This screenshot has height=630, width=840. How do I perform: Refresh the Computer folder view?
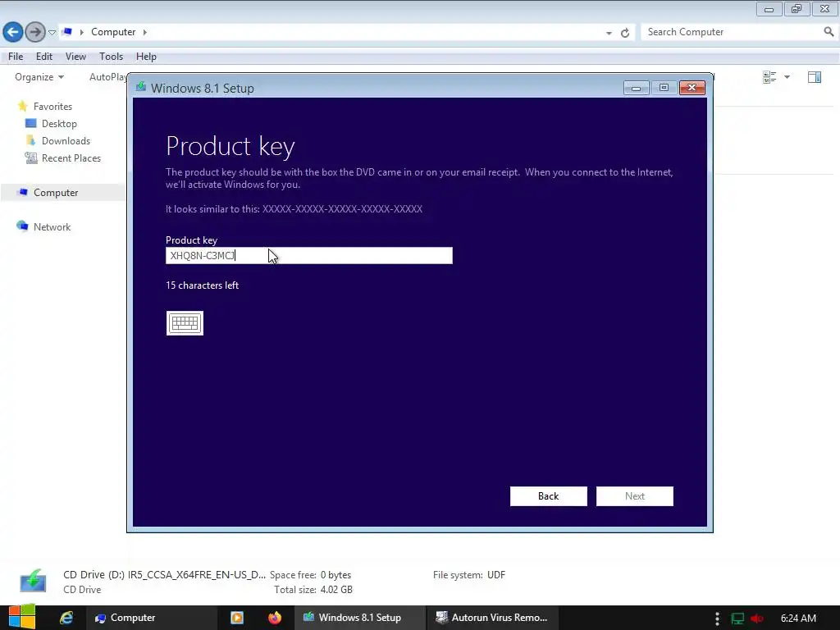click(x=625, y=33)
